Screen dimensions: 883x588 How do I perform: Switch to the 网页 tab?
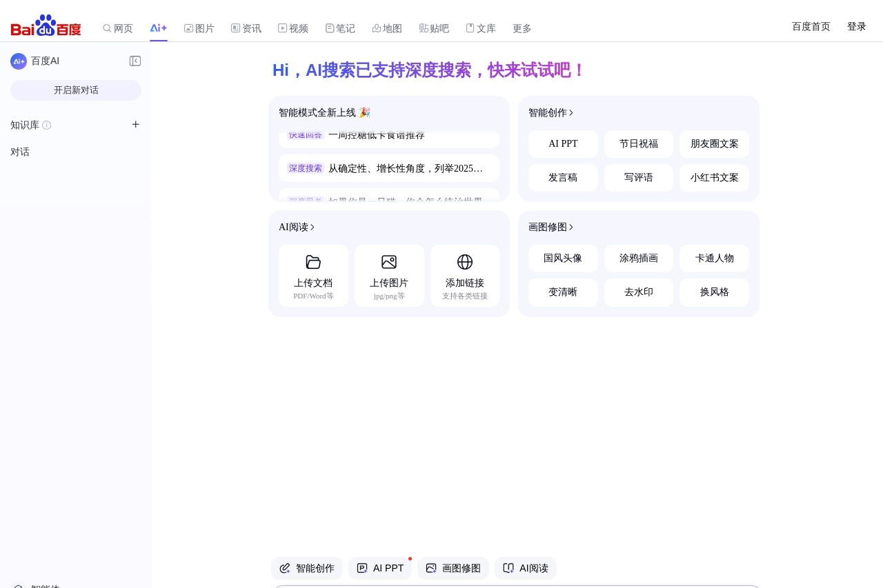(118, 28)
